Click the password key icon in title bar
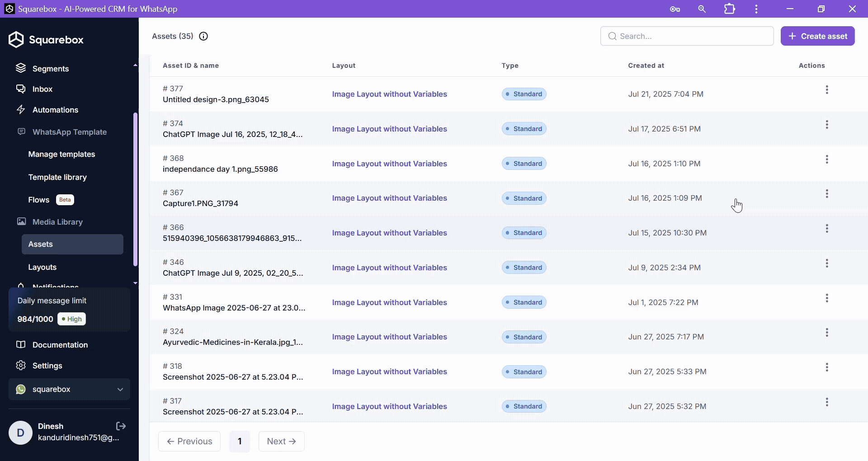Image resolution: width=868 pixels, height=461 pixels. tap(675, 9)
